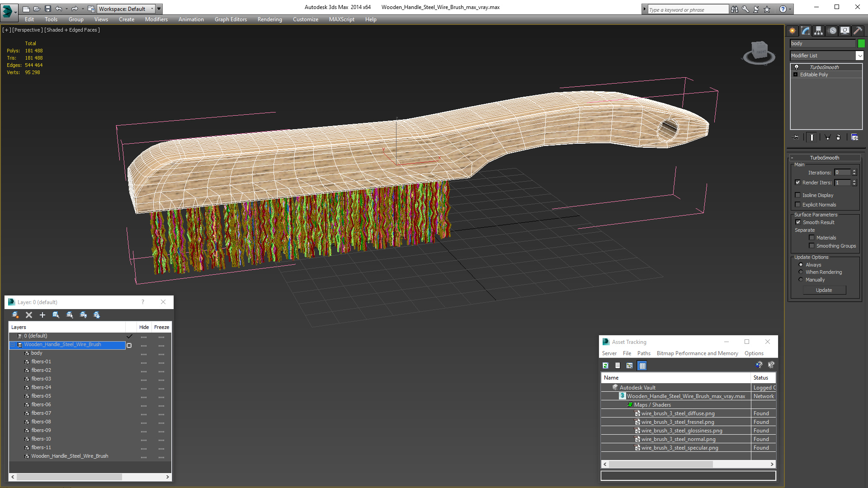Expand Editable Poly plus sign
868x488 pixels.
(x=796, y=75)
